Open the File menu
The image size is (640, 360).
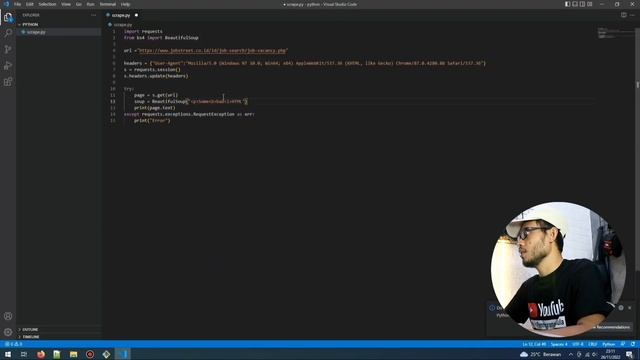(x=18, y=4)
